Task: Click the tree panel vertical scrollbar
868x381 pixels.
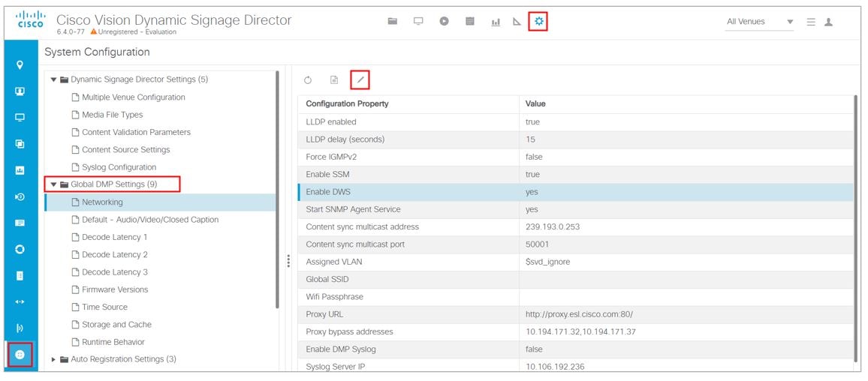Action: [277, 189]
